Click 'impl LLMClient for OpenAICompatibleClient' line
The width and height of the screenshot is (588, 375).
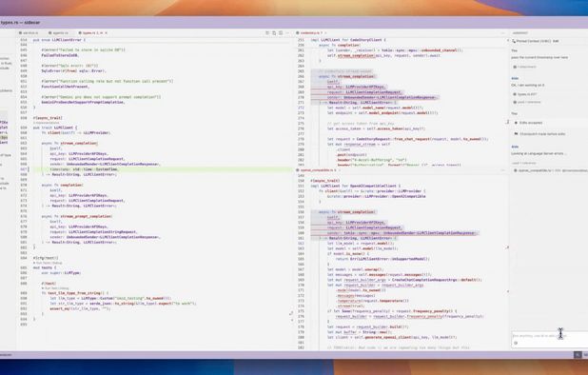(355, 186)
